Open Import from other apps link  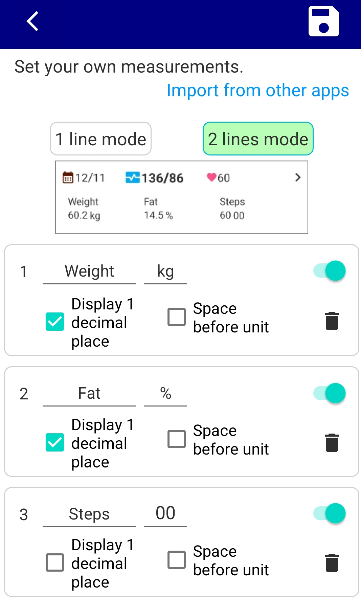pyautogui.click(x=258, y=91)
